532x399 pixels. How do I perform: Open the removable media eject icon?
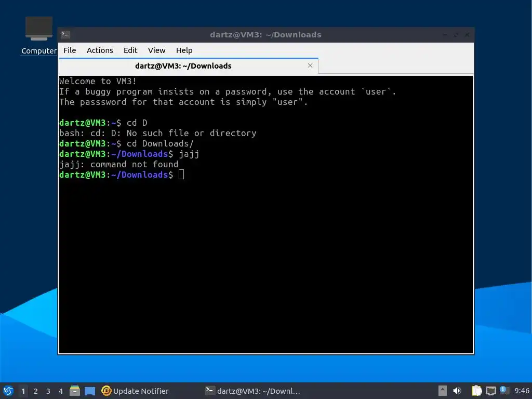coord(443,391)
